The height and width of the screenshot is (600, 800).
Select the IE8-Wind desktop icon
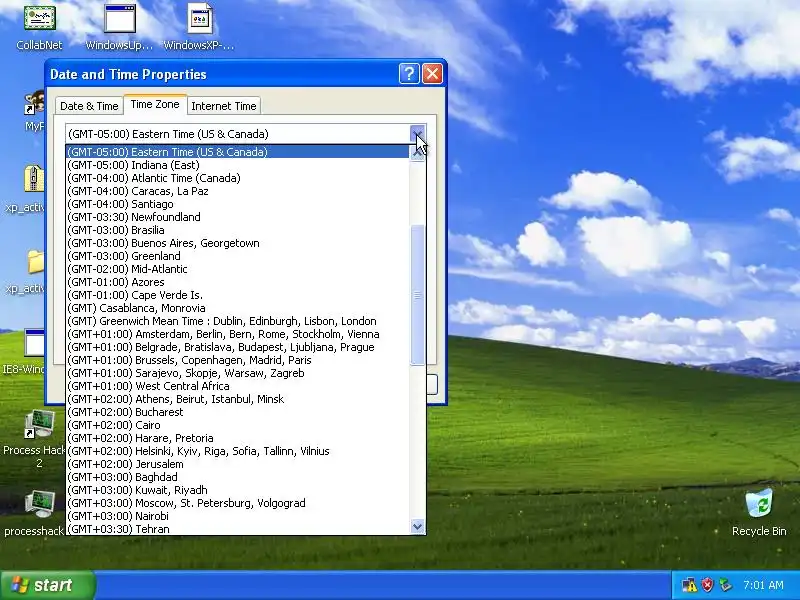click(x=34, y=343)
